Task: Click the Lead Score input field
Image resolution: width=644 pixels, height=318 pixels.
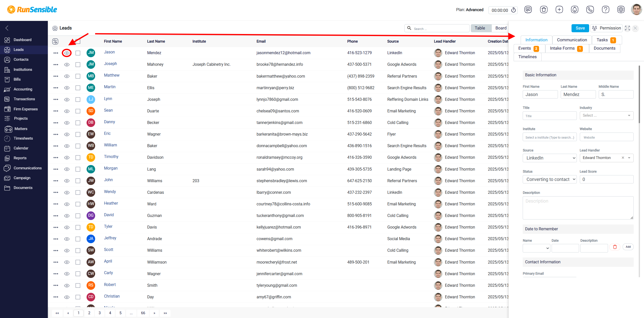Action: pyautogui.click(x=607, y=179)
